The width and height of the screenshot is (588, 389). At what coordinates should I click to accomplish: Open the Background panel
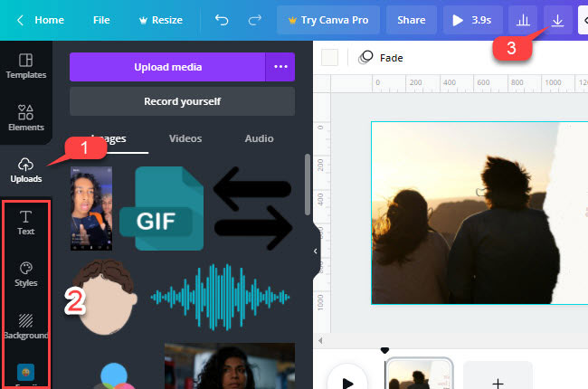coord(26,326)
